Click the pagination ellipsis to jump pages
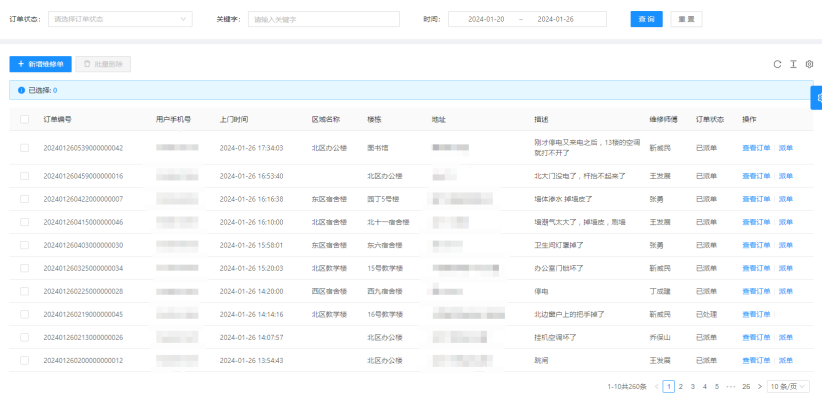The image size is (822, 396). pyautogui.click(x=731, y=387)
